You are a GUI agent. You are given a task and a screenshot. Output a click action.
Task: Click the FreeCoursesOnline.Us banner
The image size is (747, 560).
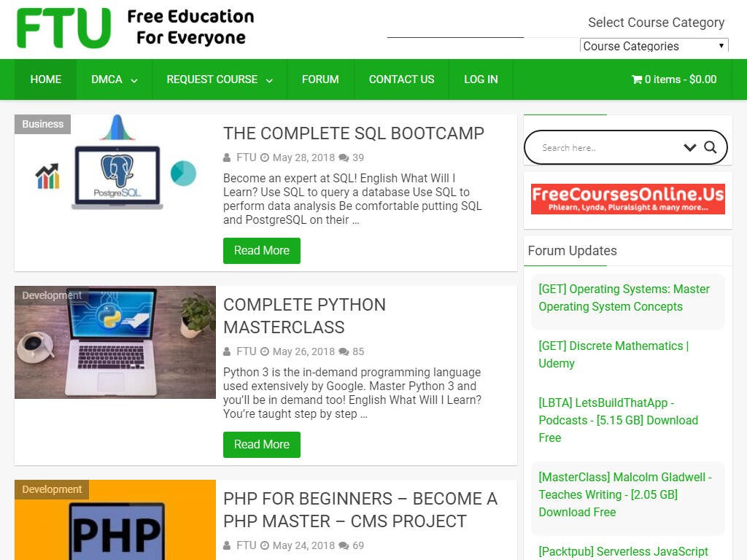[628, 199]
